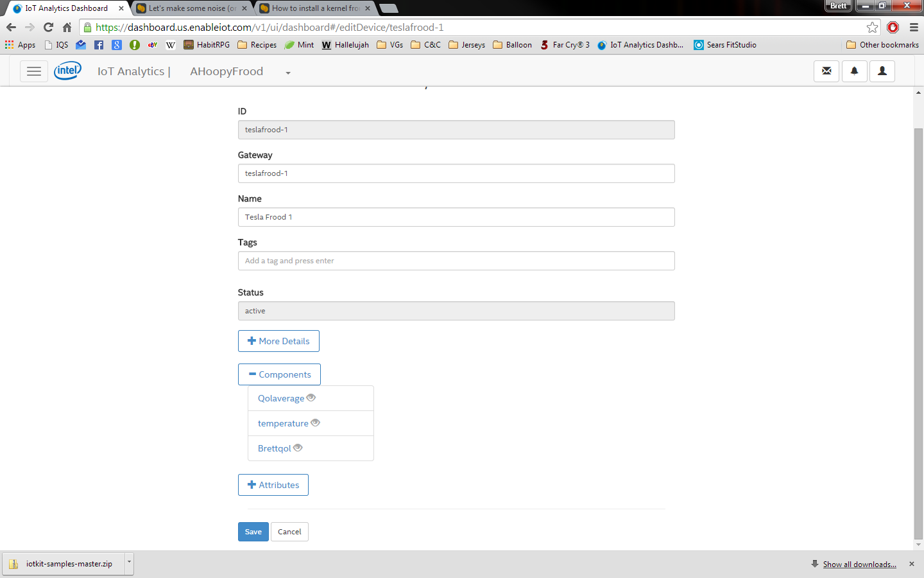Open the Sears FitStudio bookmark

725,45
